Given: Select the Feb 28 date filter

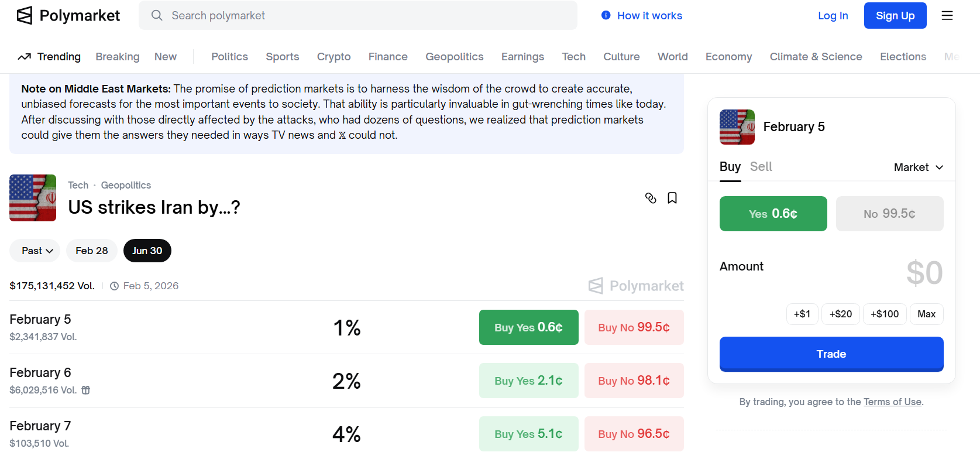Looking at the screenshot, I should click(x=91, y=251).
